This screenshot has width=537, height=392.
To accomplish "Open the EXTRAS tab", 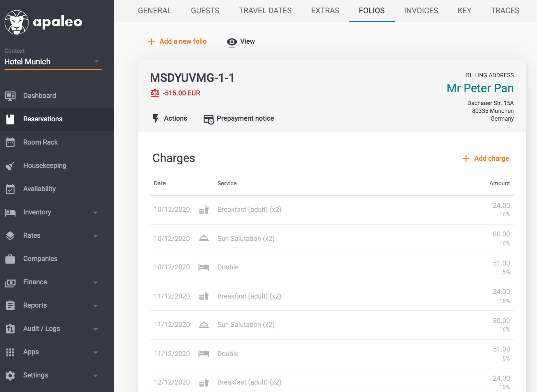I will click(x=325, y=11).
